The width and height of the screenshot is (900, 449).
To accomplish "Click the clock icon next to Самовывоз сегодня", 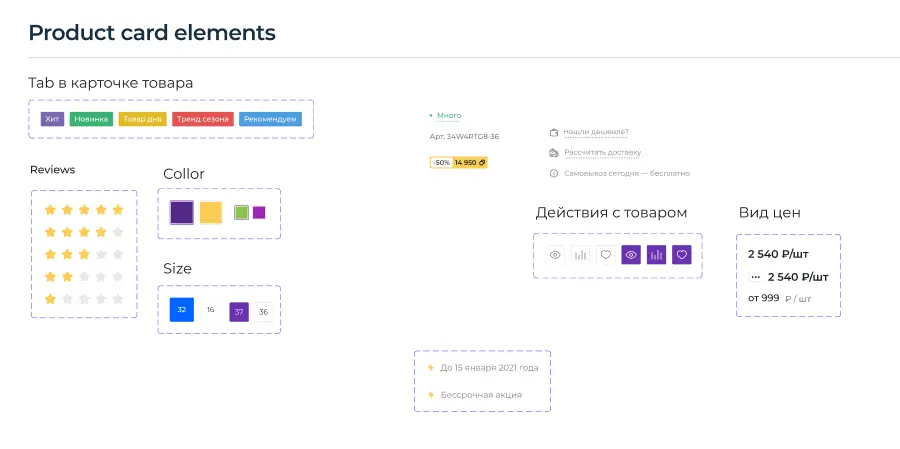I will pyautogui.click(x=553, y=173).
